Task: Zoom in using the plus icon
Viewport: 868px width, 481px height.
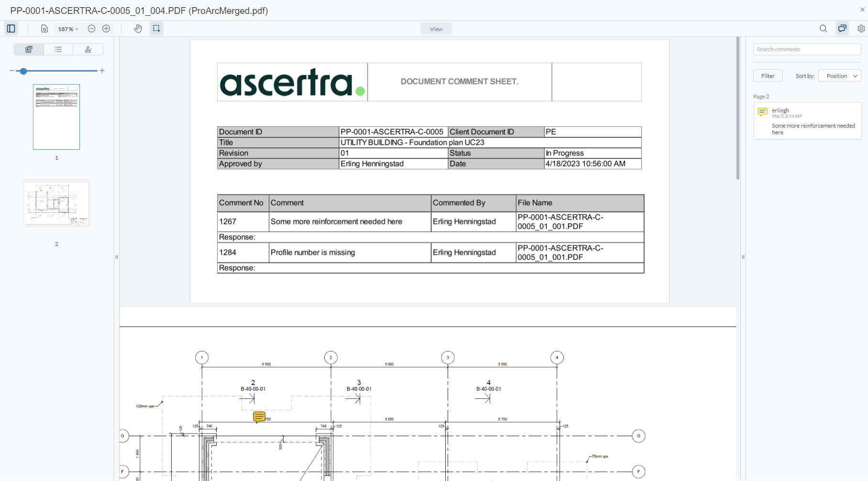Action: [106, 28]
